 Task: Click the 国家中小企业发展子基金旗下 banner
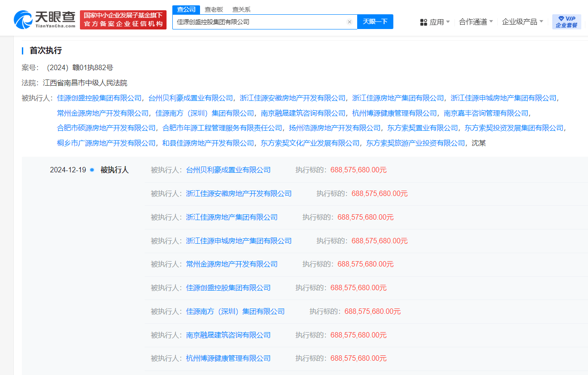pos(123,20)
